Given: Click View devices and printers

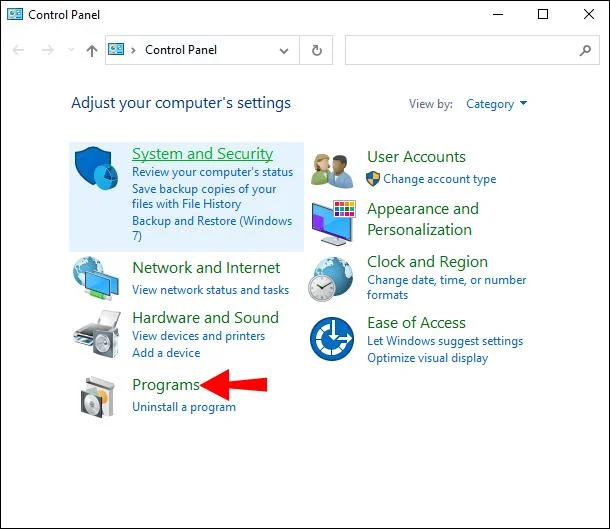Looking at the screenshot, I should (198, 336).
